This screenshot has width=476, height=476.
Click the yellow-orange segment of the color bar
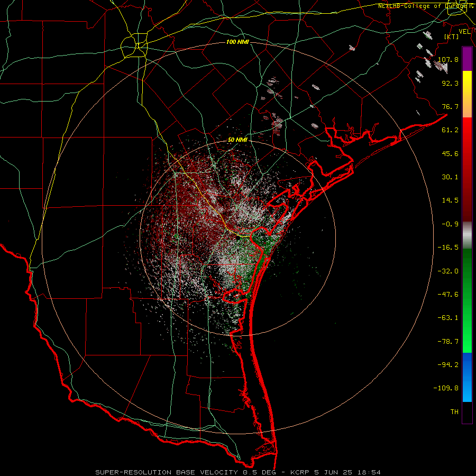(467, 94)
